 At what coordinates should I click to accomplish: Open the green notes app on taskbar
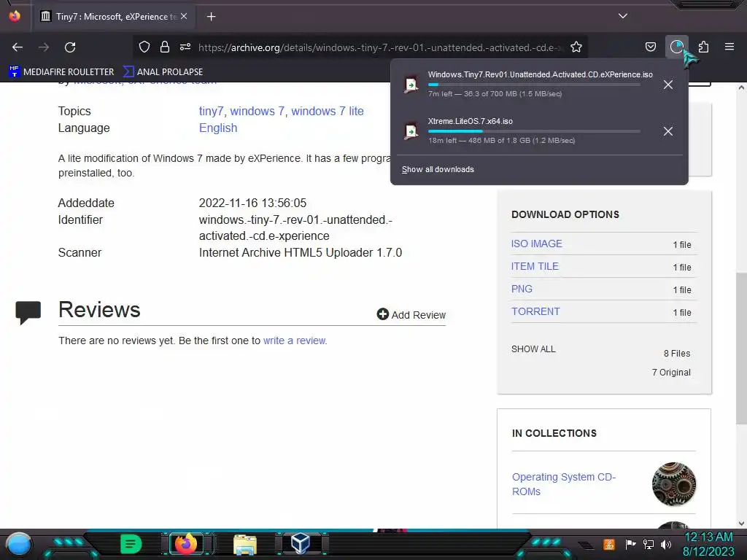coord(131,543)
